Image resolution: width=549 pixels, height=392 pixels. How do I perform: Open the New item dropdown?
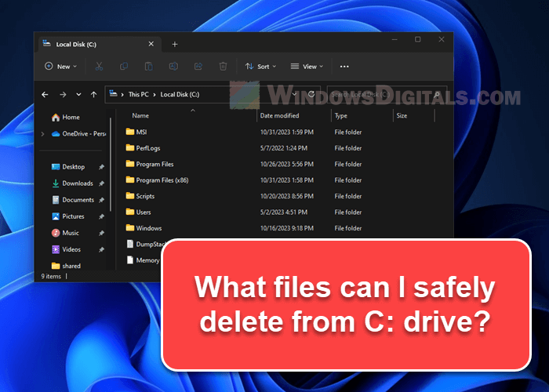click(61, 67)
